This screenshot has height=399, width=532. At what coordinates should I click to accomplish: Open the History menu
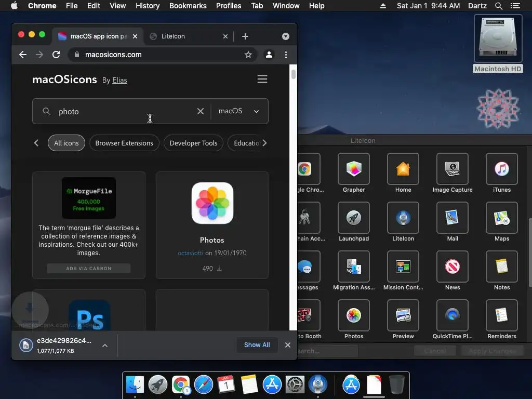[x=148, y=6]
